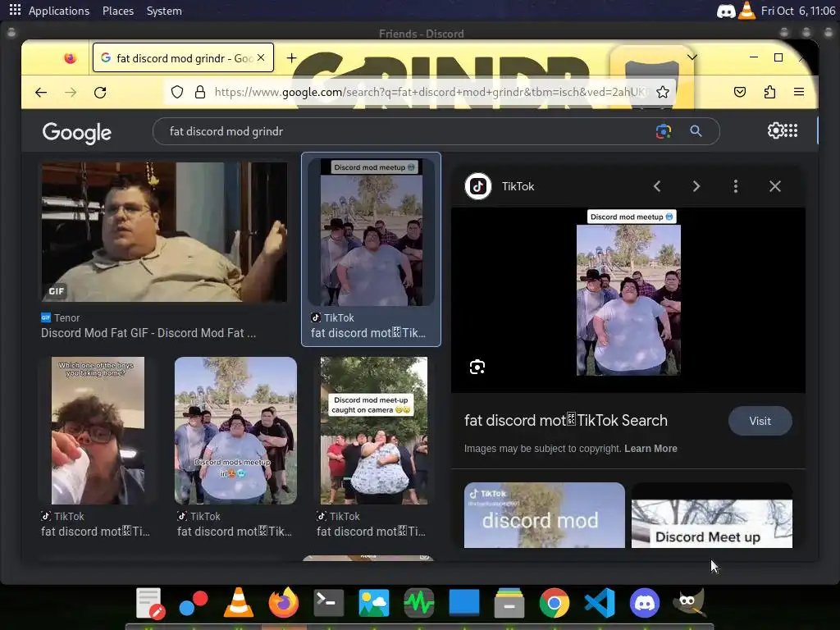Viewport: 840px width, 630px height.
Task: Open the 'discord mod' related image
Action: coord(545,515)
